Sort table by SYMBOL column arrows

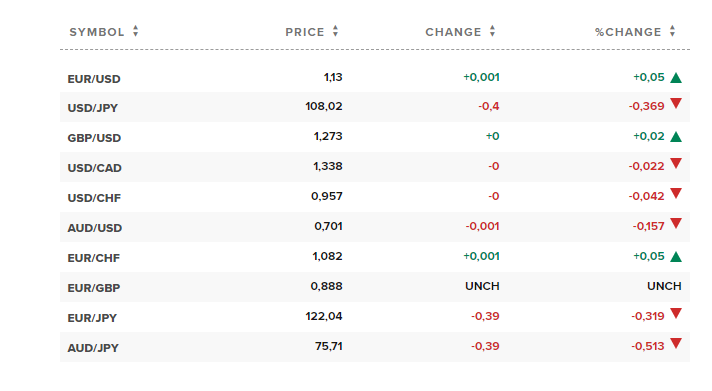[135, 31]
